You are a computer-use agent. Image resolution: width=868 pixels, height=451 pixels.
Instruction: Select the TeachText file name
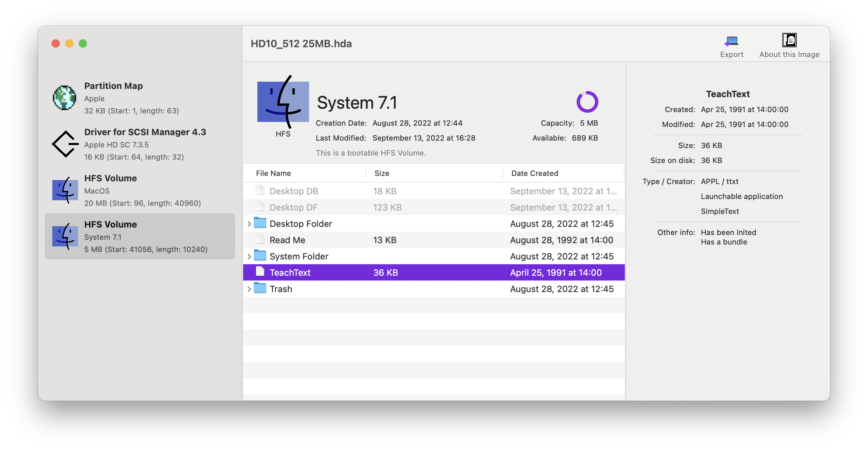click(x=290, y=273)
